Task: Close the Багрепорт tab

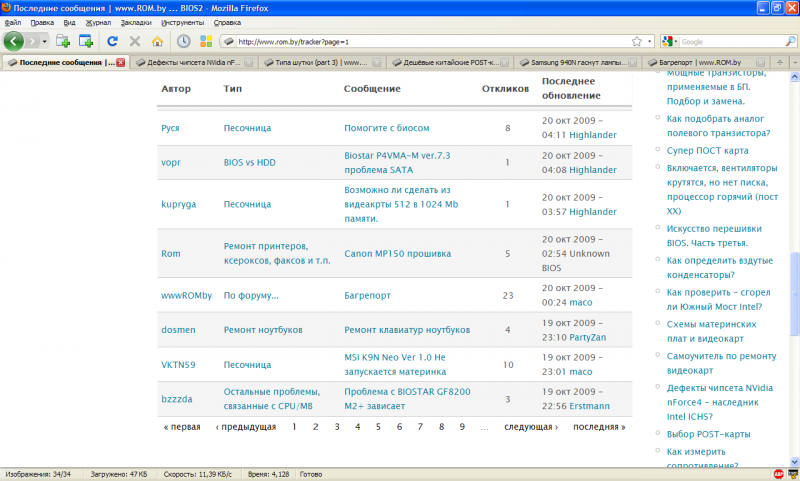Action: pyautogui.click(x=760, y=62)
